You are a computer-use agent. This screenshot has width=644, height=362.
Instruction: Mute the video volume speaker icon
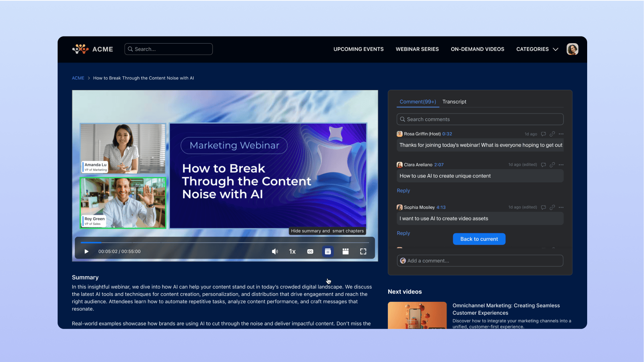(x=275, y=252)
